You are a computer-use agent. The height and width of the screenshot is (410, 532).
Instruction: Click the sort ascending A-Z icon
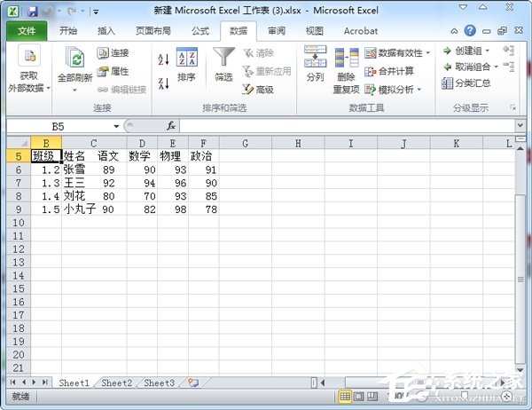coord(163,59)
